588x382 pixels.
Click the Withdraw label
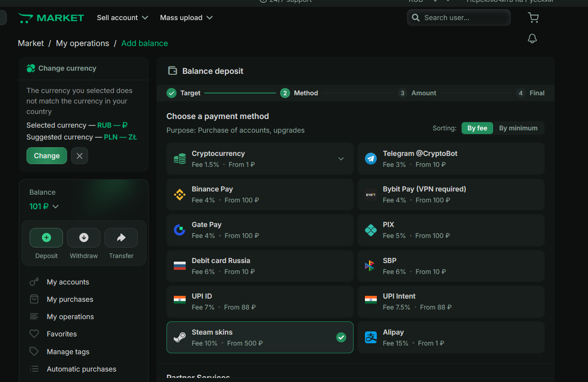click(84, 256)
